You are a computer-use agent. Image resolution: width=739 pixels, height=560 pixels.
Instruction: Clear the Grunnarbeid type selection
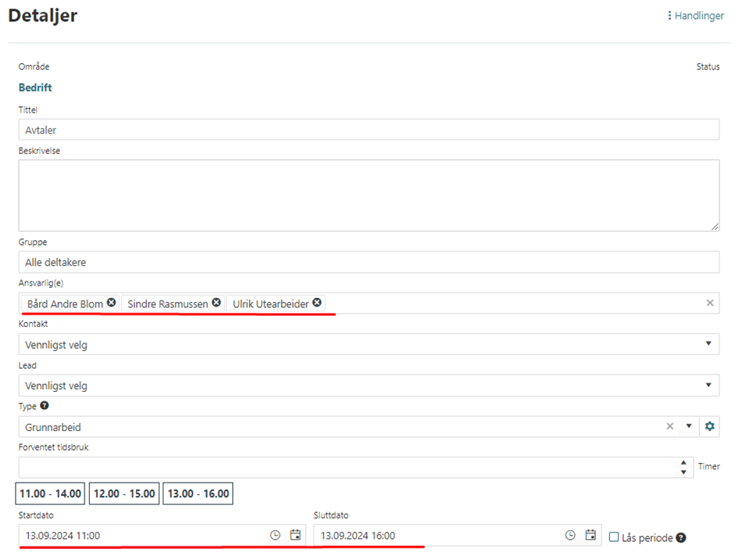pos(669,426)
